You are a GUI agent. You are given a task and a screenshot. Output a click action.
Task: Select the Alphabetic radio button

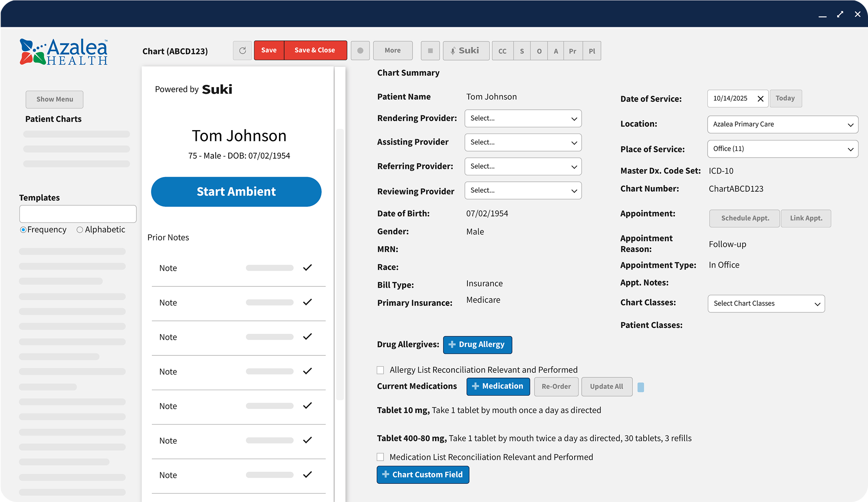coord(80,230)
